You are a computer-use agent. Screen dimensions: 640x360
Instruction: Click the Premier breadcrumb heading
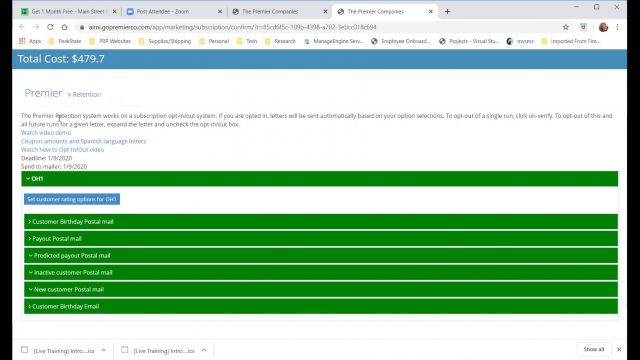(x=43, y=93)
